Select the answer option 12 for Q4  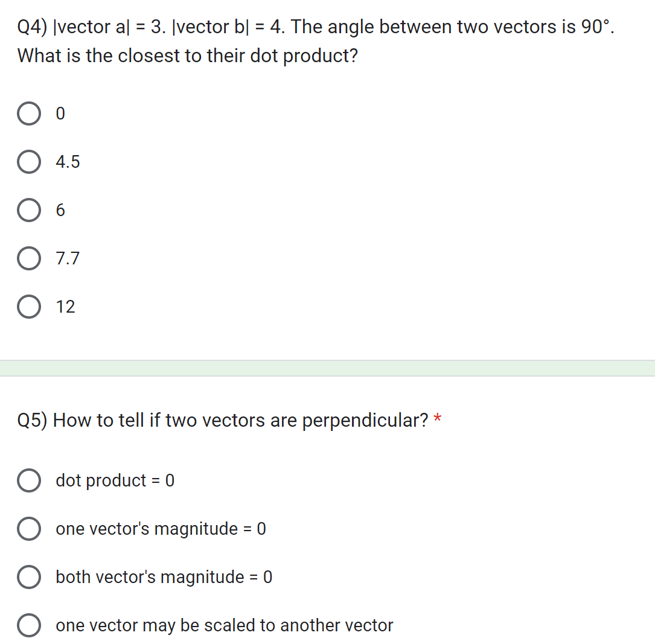pos(28,307)
